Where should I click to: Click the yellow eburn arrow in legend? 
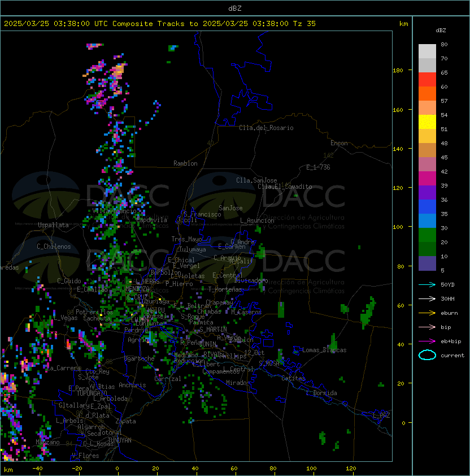click(x=427, y=313)
